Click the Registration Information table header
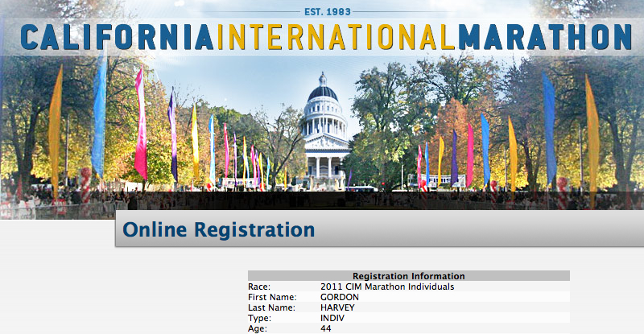This screenshot has height=334, width=644. coord(408,276)
